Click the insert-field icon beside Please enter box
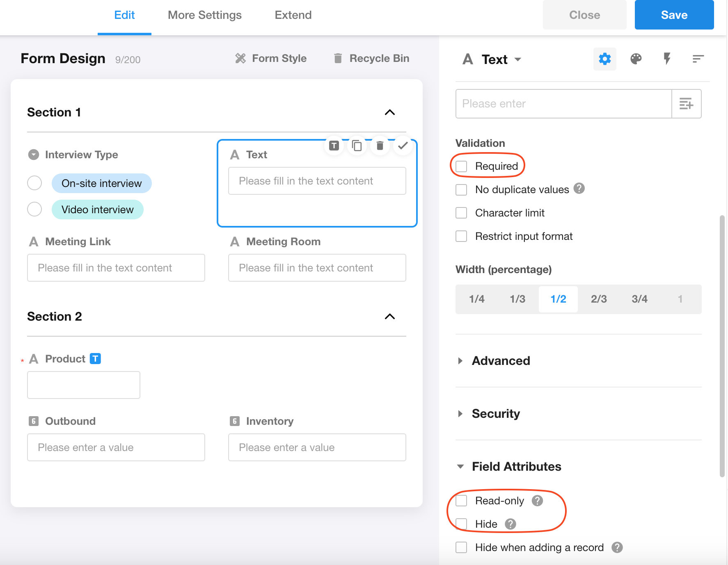 click(x=686, y=104)
